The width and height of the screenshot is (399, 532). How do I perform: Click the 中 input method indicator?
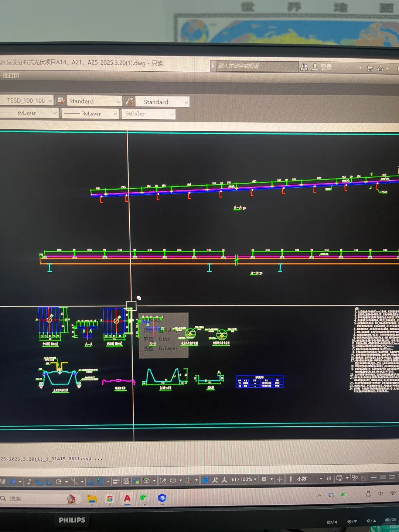381,494
